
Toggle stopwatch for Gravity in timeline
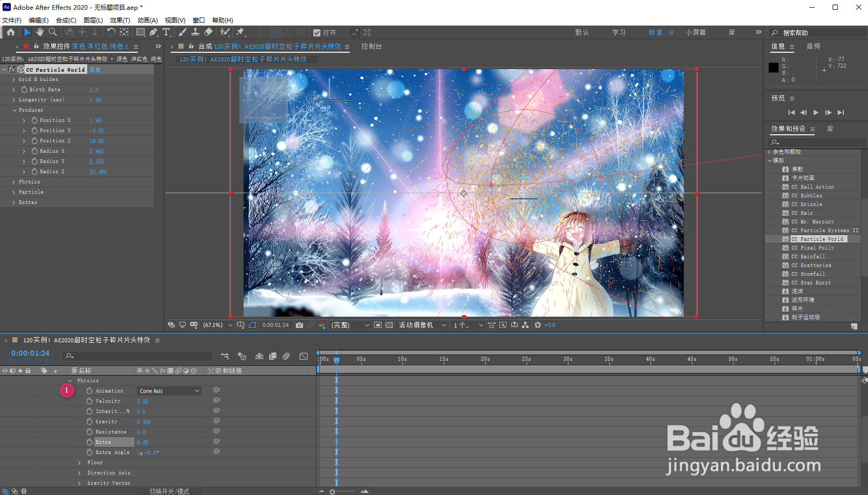click(89, 422)
